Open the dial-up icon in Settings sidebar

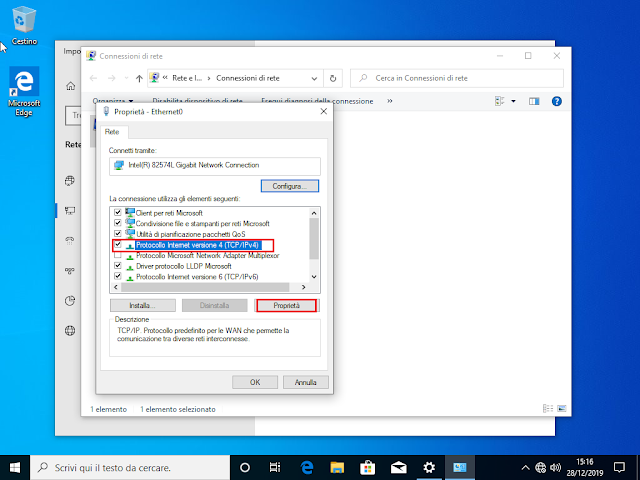tap(70, 241)
